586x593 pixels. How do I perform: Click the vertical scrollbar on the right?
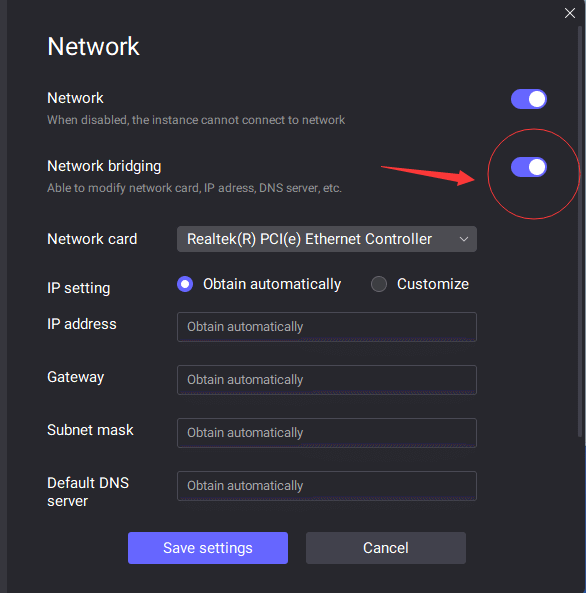pos(580,231)
